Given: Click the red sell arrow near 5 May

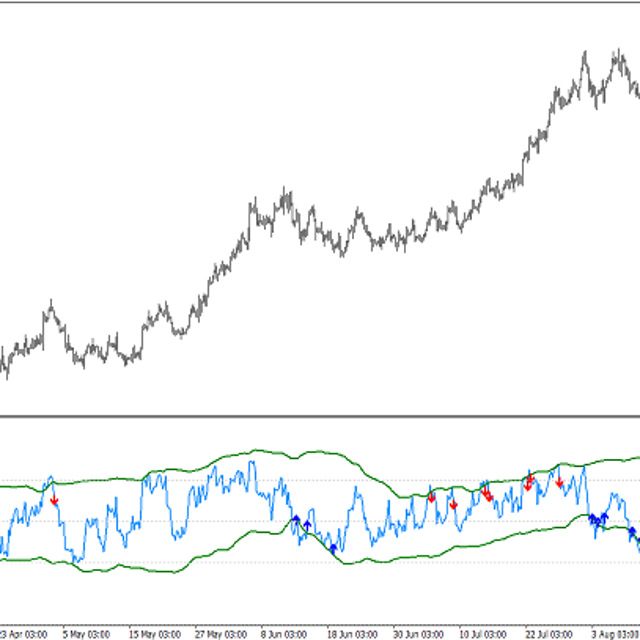Looking at the screenshot, I should coord(54,499).
